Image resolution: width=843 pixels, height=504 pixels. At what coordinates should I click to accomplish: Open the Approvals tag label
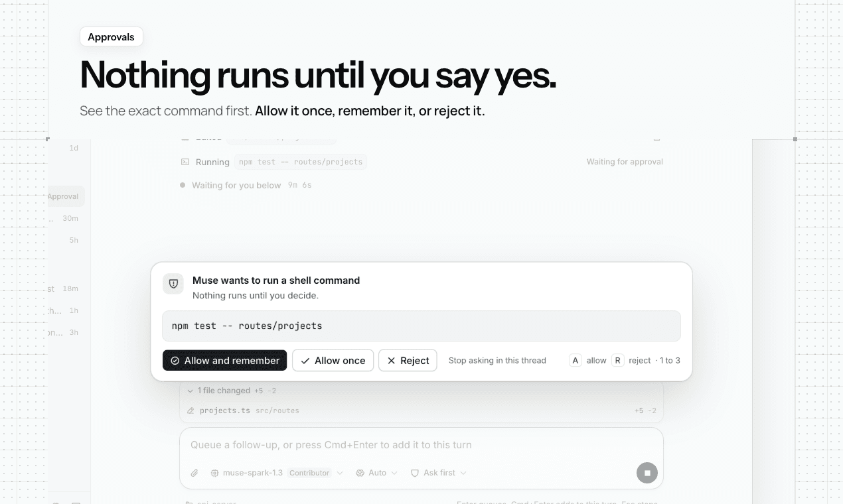click(x=111, y=37)
